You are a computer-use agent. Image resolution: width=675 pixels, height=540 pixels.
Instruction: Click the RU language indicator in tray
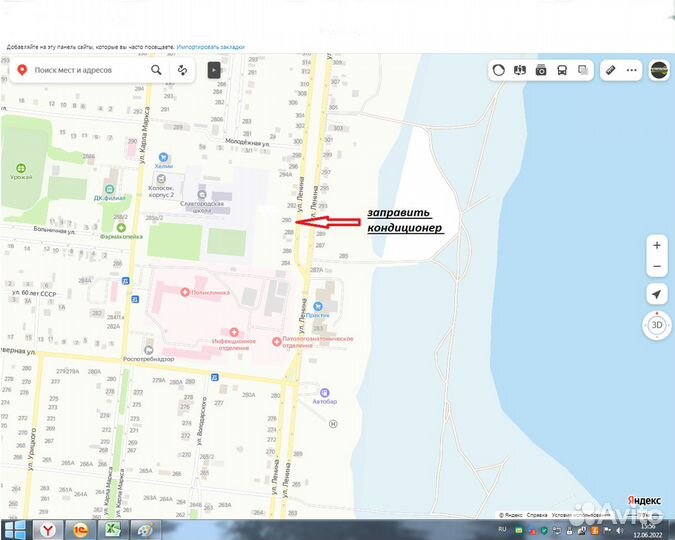click(502, 529)
